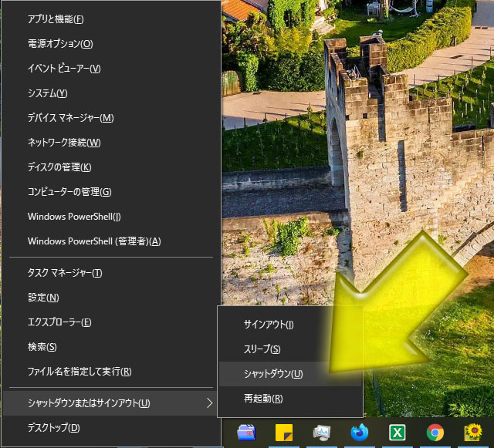494x448 pixels.
Task: Choose 再起動(R) in submenu
Action: (290, 399)
